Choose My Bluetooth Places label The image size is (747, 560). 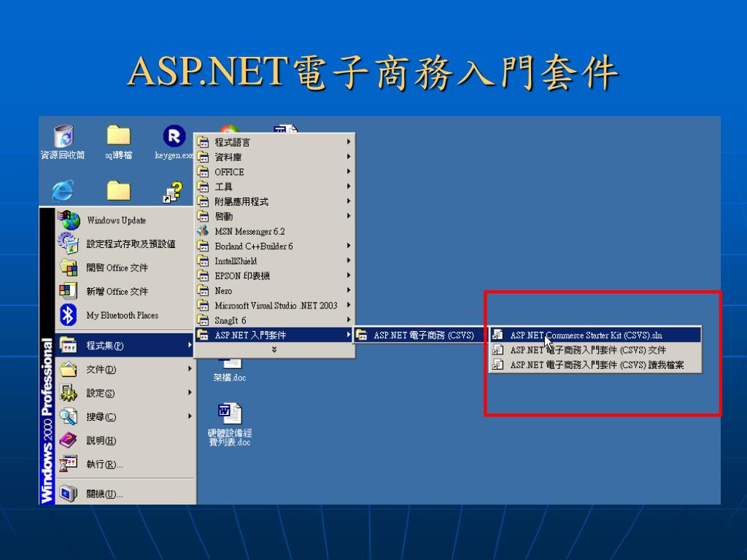click(x=123, y=315)
